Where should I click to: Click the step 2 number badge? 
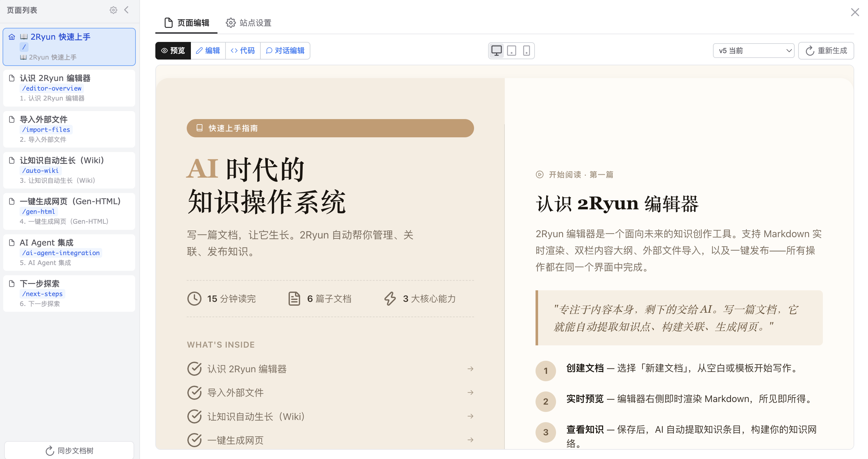click(545, 401)
